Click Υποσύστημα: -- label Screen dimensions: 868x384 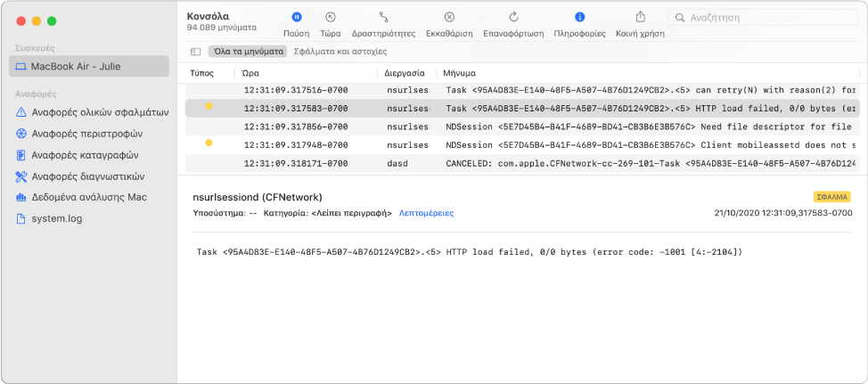pyautogui.click(x=225, y=213)
